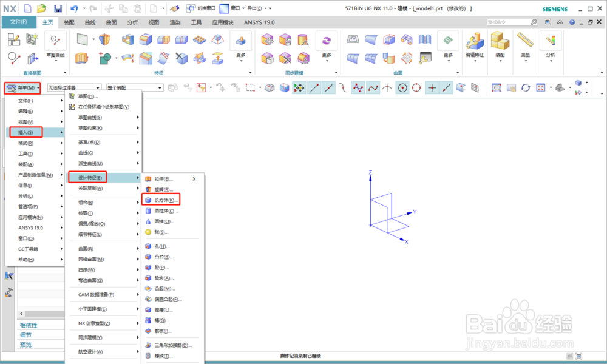Image resolution: width=607 pixels, height=364 pixels.
Task: Toggle Enable Snap Point
Action: tap(299, 88)
